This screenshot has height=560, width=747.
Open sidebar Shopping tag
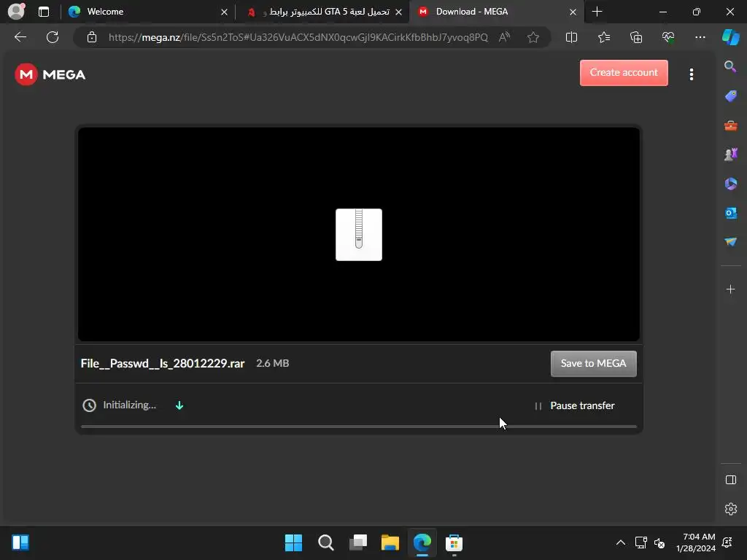click(730, 96)
